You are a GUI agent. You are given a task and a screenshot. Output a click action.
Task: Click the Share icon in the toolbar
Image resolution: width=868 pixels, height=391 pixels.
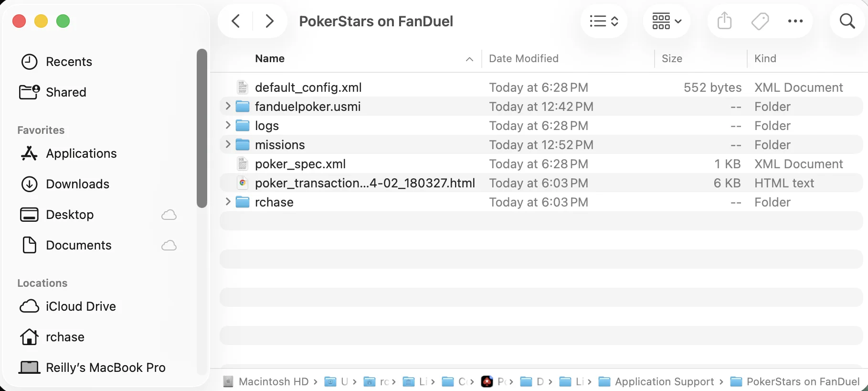[724, 21]
